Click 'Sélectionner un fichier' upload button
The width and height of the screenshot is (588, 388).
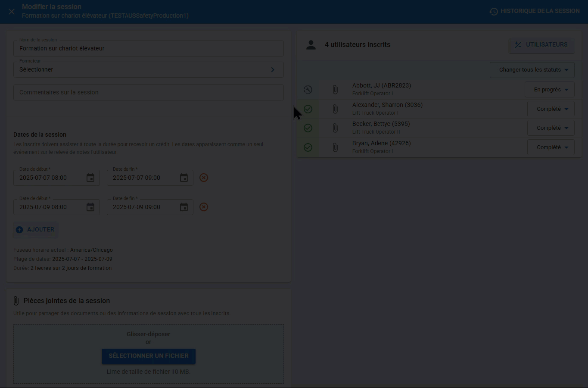pyautogui.click(x=149, y=356)
